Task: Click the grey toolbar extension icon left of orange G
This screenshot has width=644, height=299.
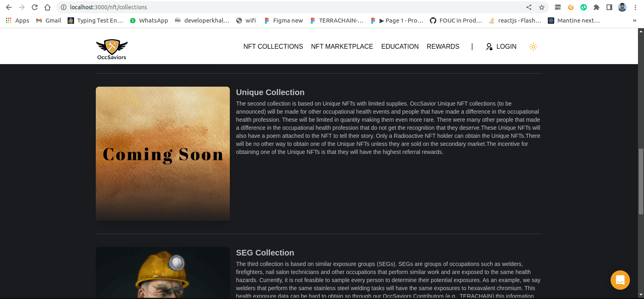Action: pyautogui.click(x=558, y=7)
